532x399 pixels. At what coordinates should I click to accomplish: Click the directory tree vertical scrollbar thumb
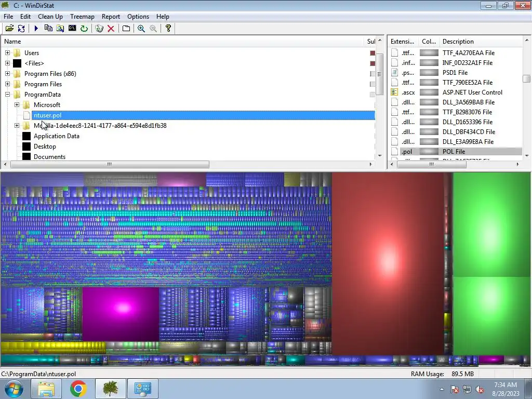(x=380, y=74)
